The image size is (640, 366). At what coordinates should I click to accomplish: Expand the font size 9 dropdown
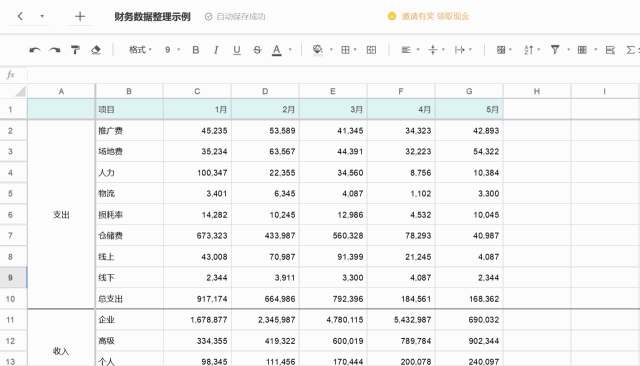pyautogui.click(x=172, y=50)
